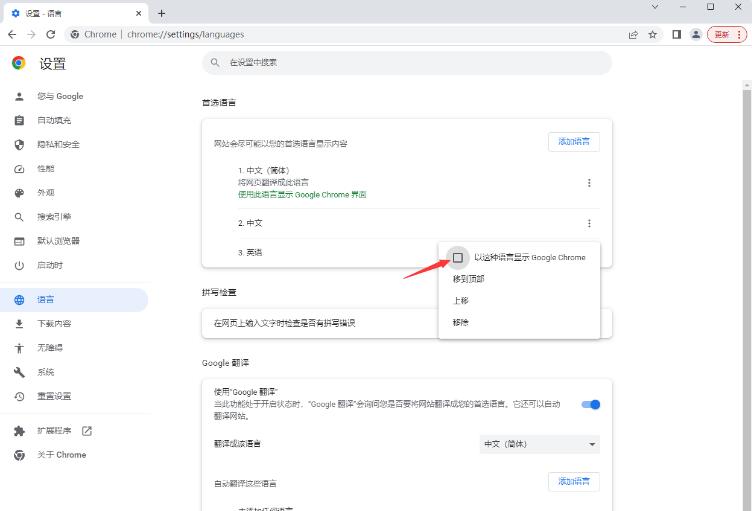Open the 翻译成该语言 dropdown 中文（简体）
Viewport: 752px width, 511px height.
point(540,444)
